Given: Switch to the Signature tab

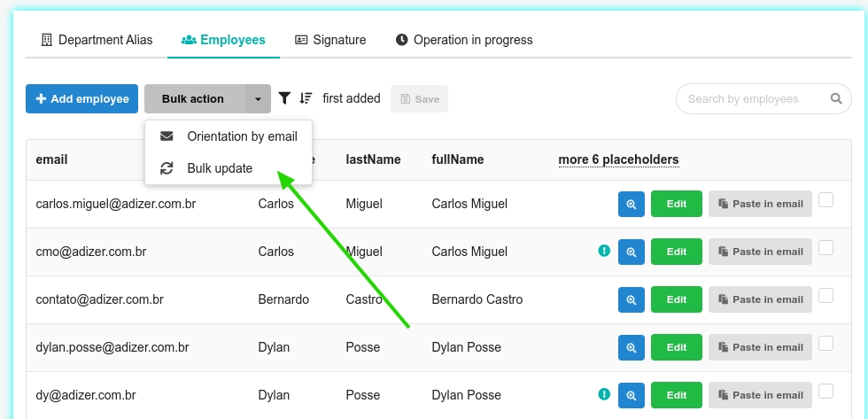Looking at the screenshot, I should (x=330, y=40).
